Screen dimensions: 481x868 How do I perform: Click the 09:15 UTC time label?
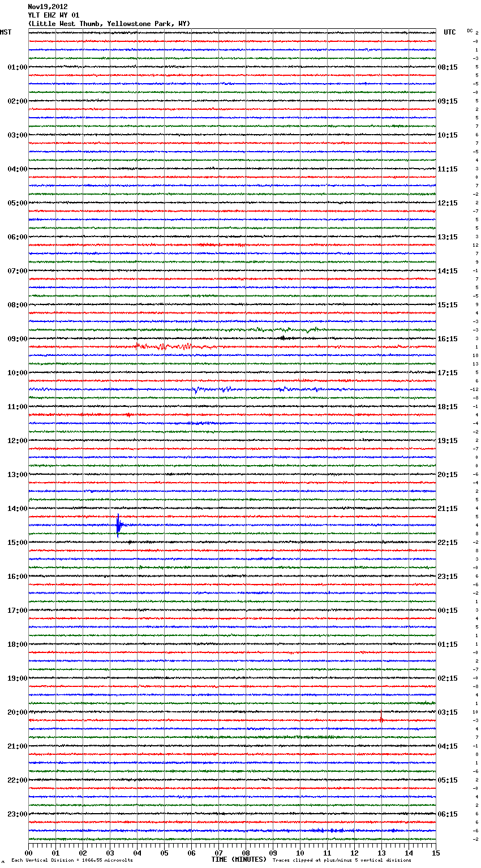click(448, 101)
